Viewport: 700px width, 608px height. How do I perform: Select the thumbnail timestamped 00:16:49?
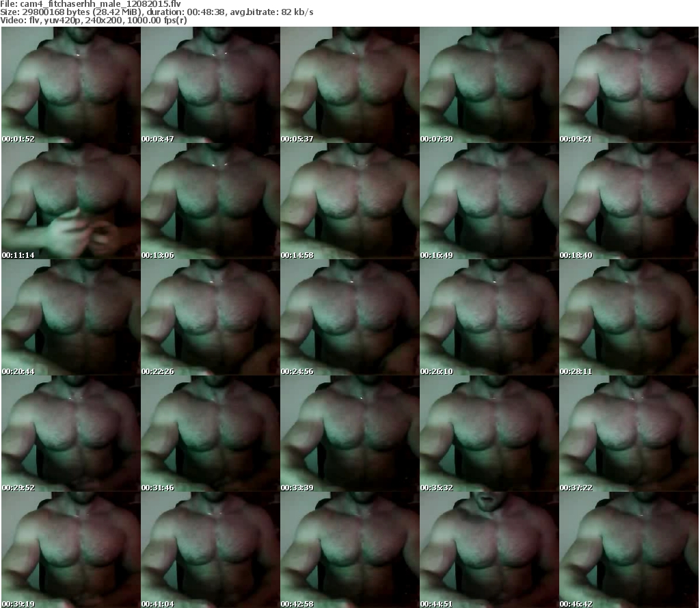tap(489, 201)
